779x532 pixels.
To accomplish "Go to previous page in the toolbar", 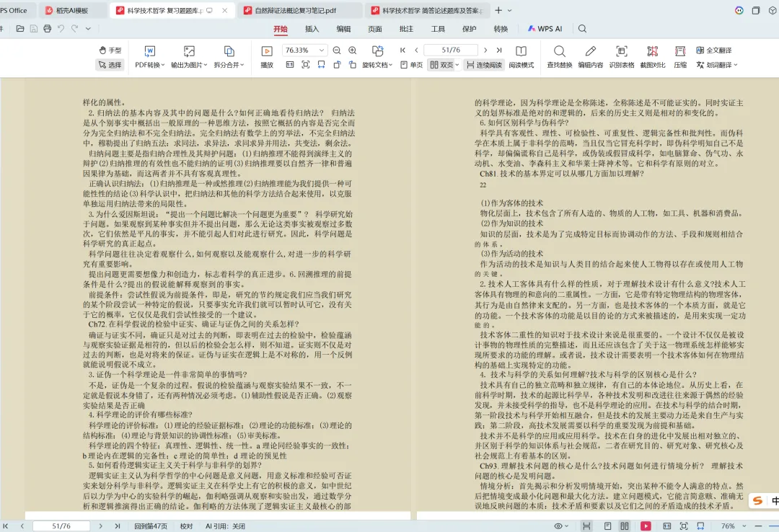I will [x=416, y=50].
